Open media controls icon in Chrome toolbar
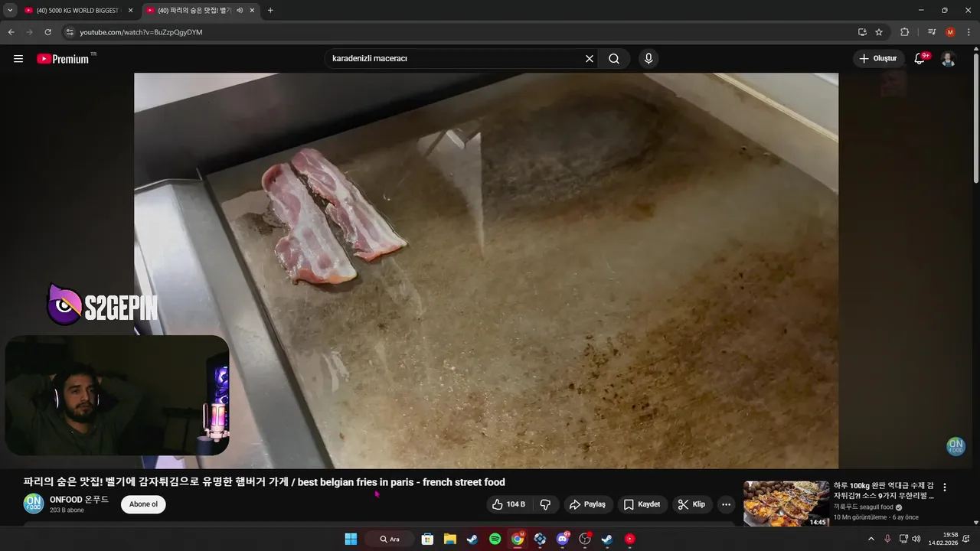Viewport: 980px width, 551px height. [932, 32]
